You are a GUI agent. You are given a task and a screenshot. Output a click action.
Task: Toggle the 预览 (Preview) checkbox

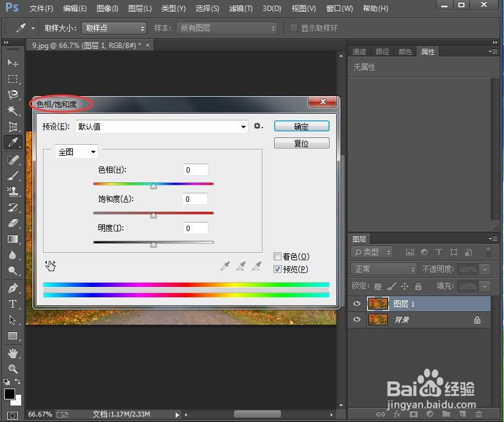(x=277, y=269)
